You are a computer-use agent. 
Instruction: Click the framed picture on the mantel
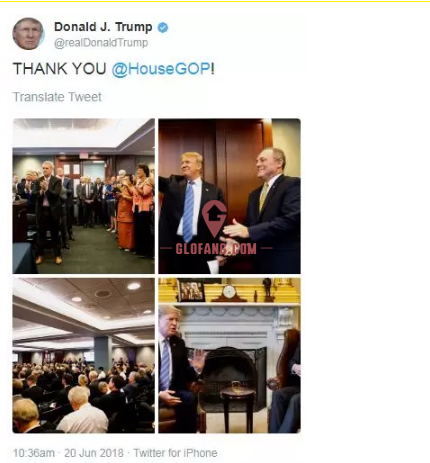[x=191, y=290]
